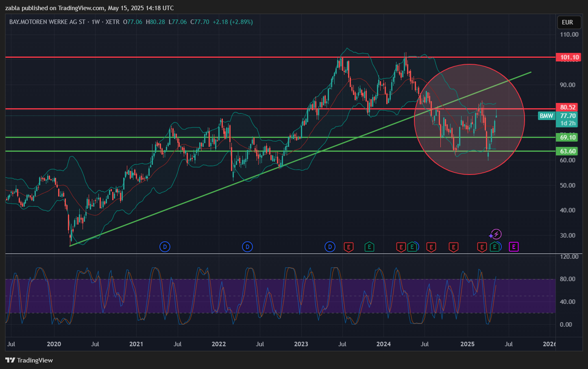Click the 2023 label on time axis
The image size is (588, 369).
tap(301, 344)
